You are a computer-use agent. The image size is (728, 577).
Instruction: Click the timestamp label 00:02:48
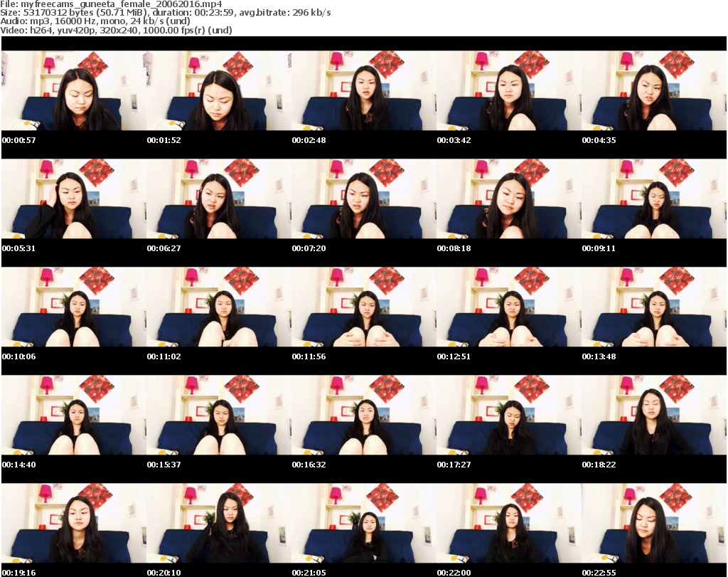pyautogui.click(x=309, y=140)
